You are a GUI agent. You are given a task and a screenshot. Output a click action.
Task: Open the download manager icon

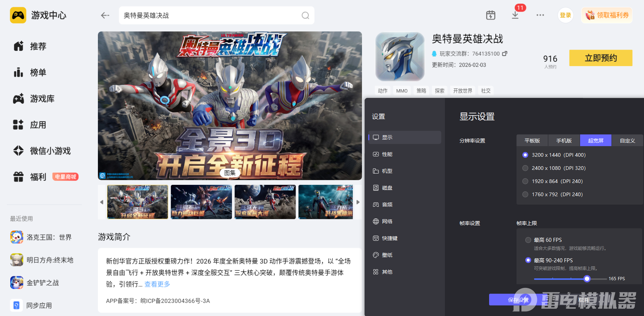click(515, 15)
